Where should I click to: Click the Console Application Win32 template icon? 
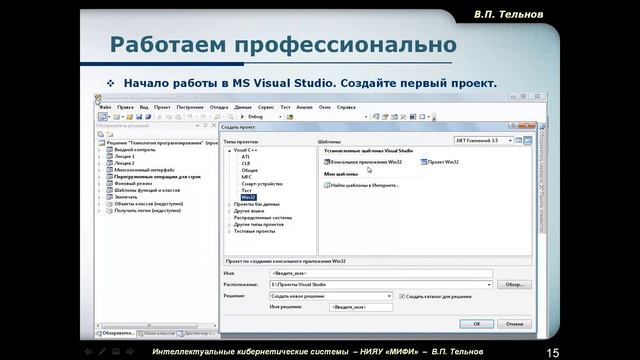pyautogui.click(x=327, y=162)
